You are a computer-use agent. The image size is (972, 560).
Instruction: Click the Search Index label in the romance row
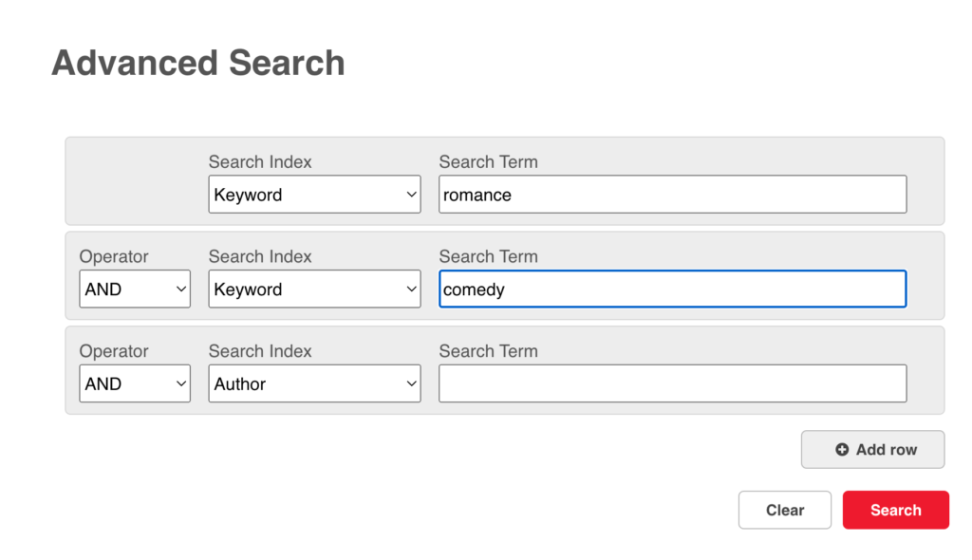[260, 162]
